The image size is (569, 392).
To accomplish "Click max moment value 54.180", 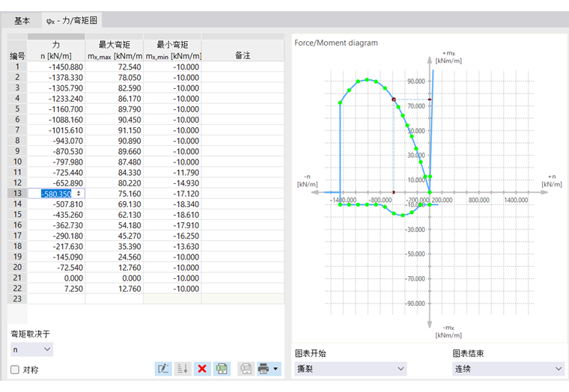I will (115, 225).
